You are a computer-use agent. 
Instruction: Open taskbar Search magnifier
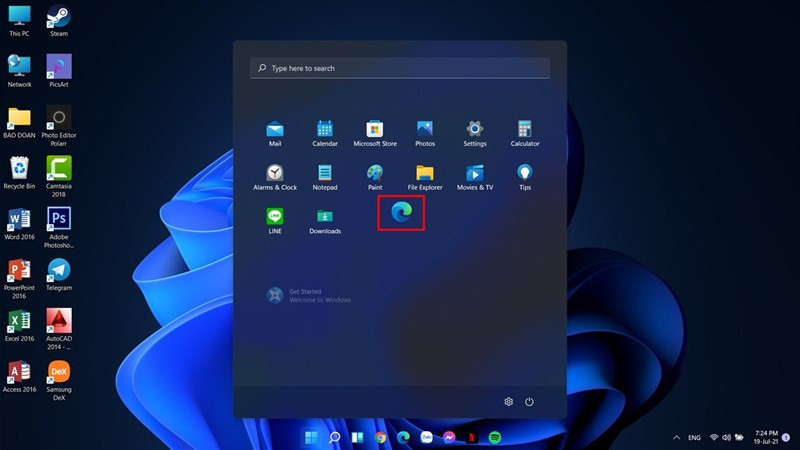(334, 437)
